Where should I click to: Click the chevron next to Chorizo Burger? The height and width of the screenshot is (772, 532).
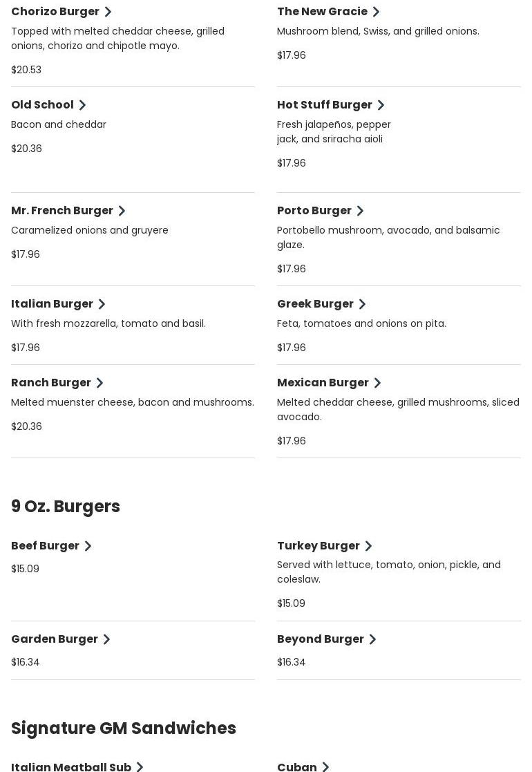(x=108, y=12)
